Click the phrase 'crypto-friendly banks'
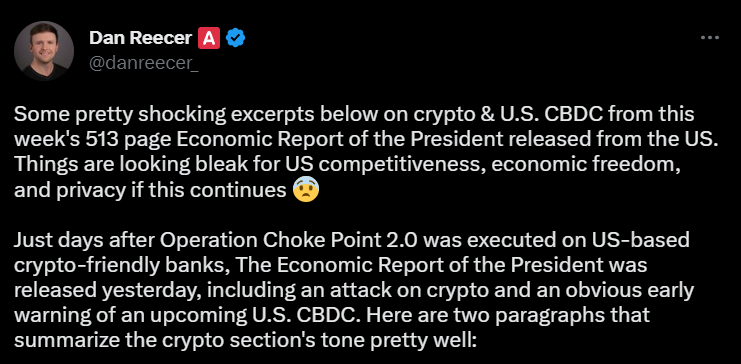 pos(120,265)
